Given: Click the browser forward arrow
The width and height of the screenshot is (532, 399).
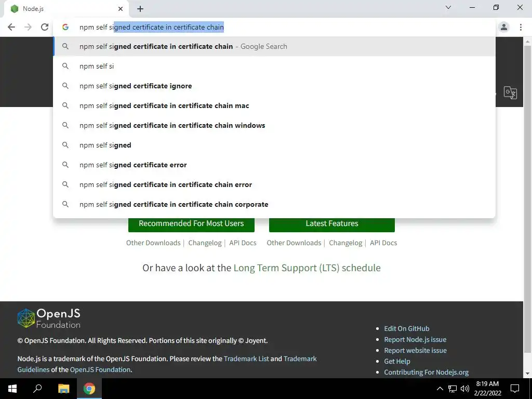Looking at the screenshot, I should pyautogui.click(x=28, y=27).
